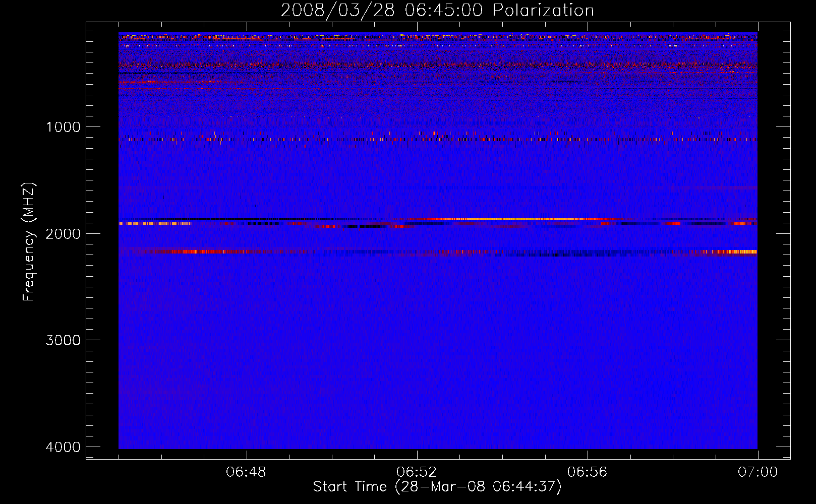
Task: Click the 06:56 time tick label
Action: click(x=587, y=472)
